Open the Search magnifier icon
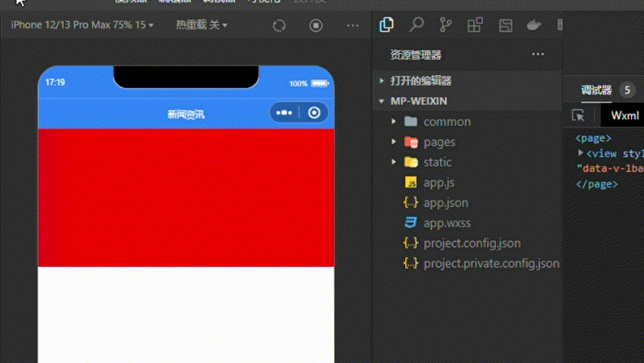Image resolution: width=644 pixels, height=363 pixels. [x=416, y=25]
